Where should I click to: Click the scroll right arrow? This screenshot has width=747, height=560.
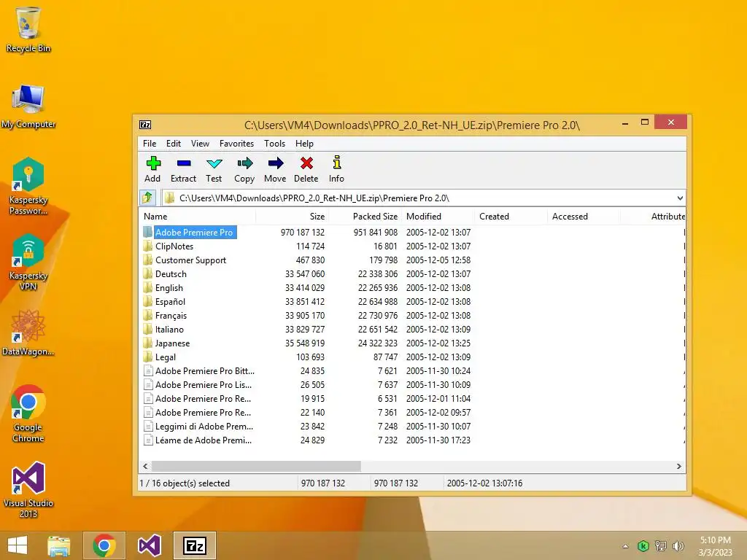click(679, 466)
